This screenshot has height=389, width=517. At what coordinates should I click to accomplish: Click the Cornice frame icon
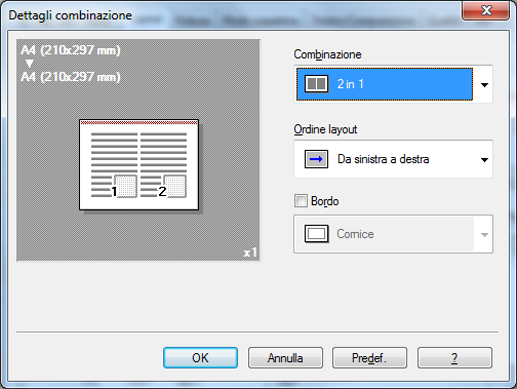coord(316,234)
